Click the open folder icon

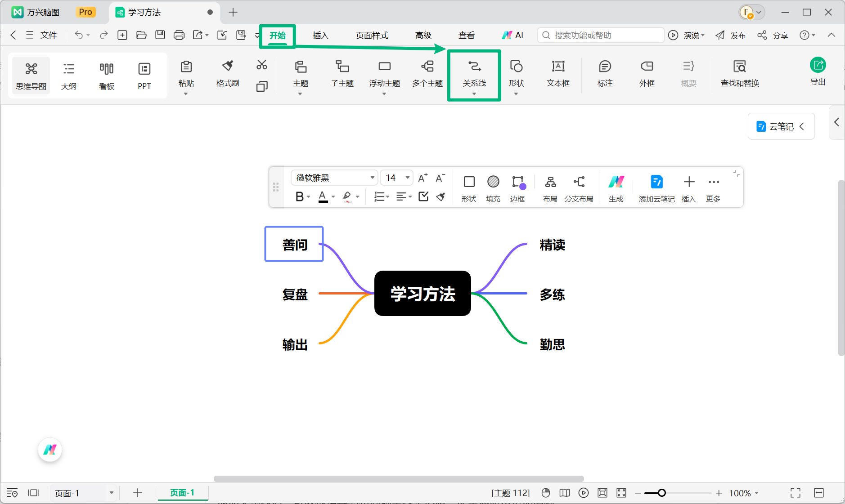(141, 35)
